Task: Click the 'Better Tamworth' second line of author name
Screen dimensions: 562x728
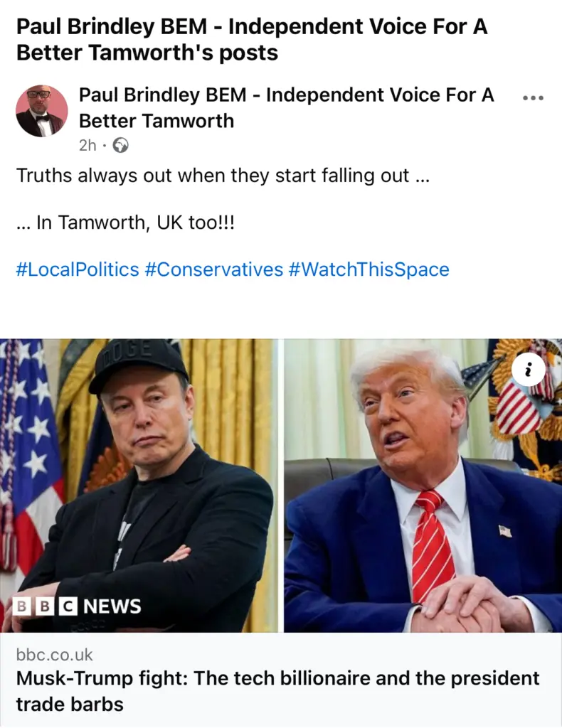Action: (156, 121)
